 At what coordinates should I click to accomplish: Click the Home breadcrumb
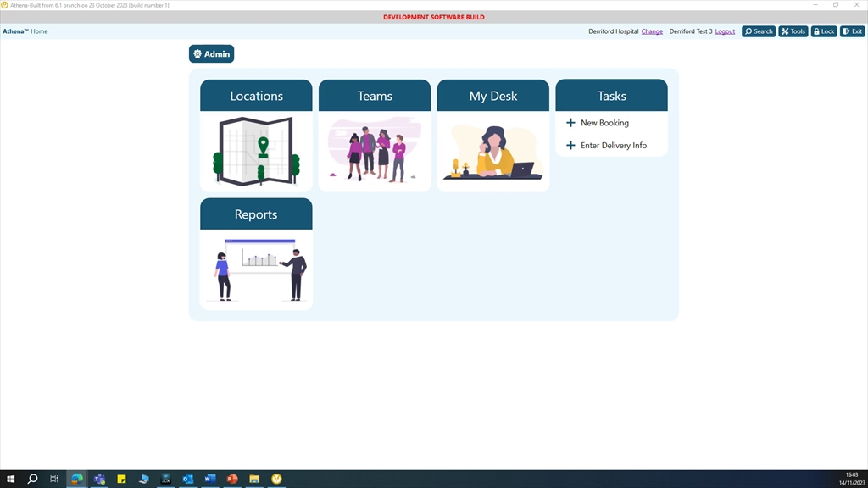click(39, 31)
